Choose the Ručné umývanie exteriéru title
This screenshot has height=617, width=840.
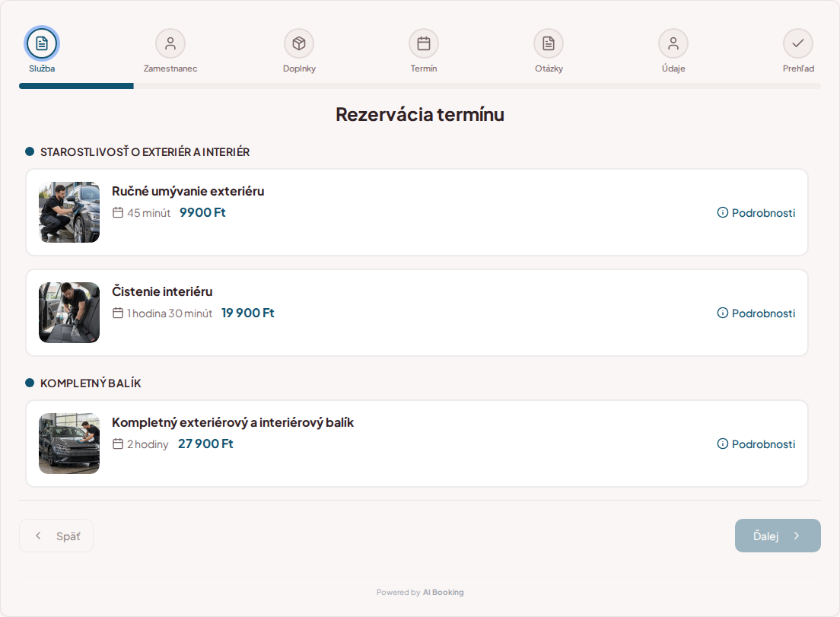(x=188, y=191)
